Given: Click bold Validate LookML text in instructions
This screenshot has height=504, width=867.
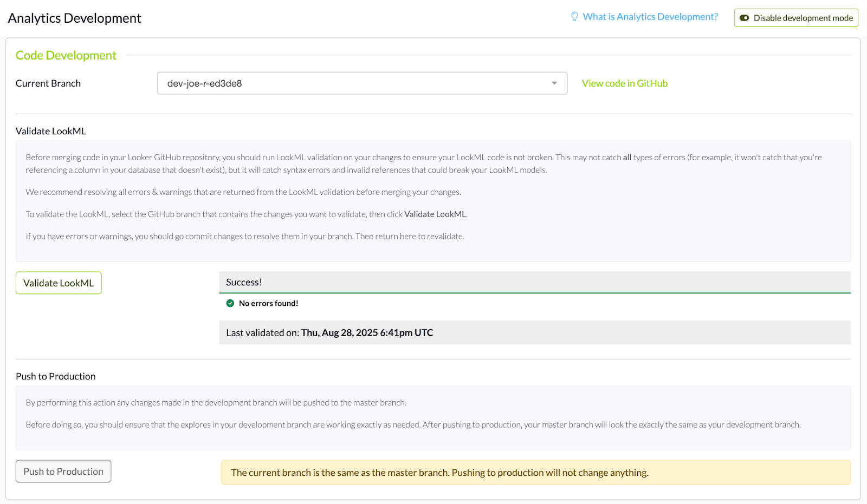Looking at the screenshot, I should tap(435, 214).
